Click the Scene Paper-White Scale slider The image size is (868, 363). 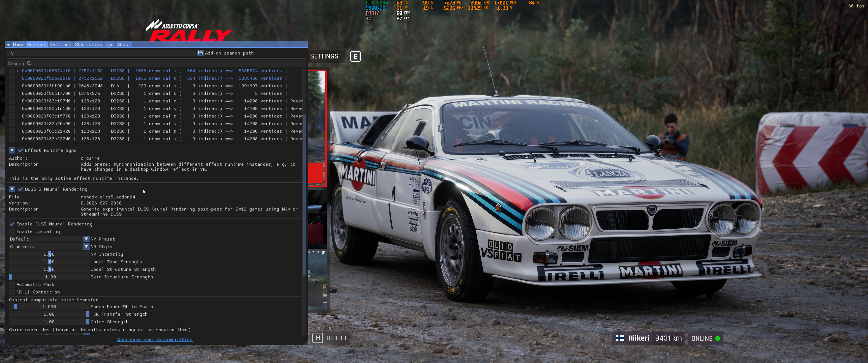tap(49, 307)
